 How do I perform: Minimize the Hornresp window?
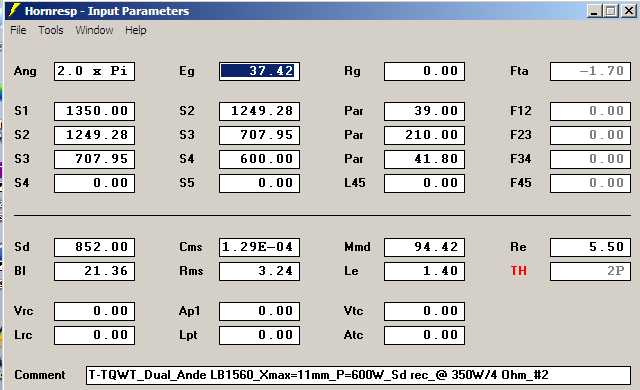pos(594,11)
